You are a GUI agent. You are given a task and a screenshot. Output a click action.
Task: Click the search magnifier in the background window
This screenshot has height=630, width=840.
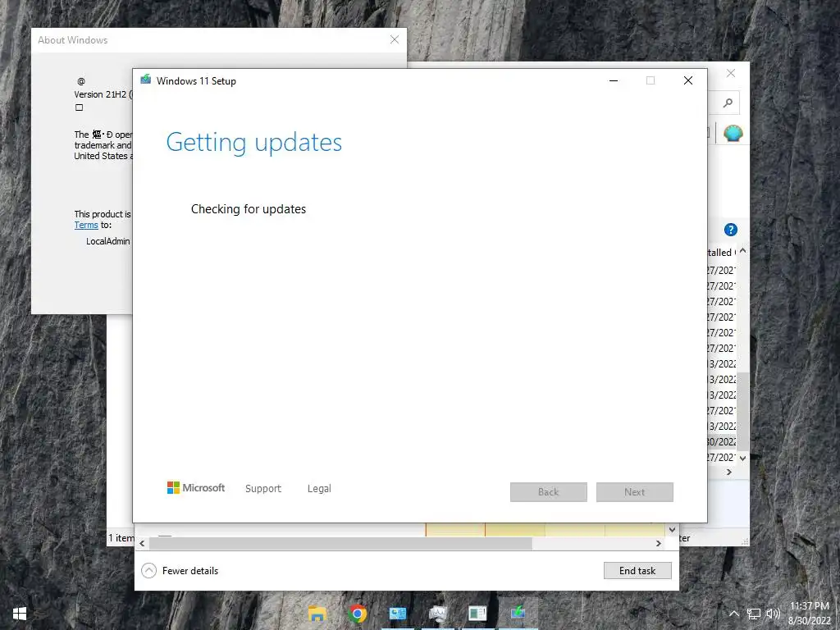(x=728, y=103)
